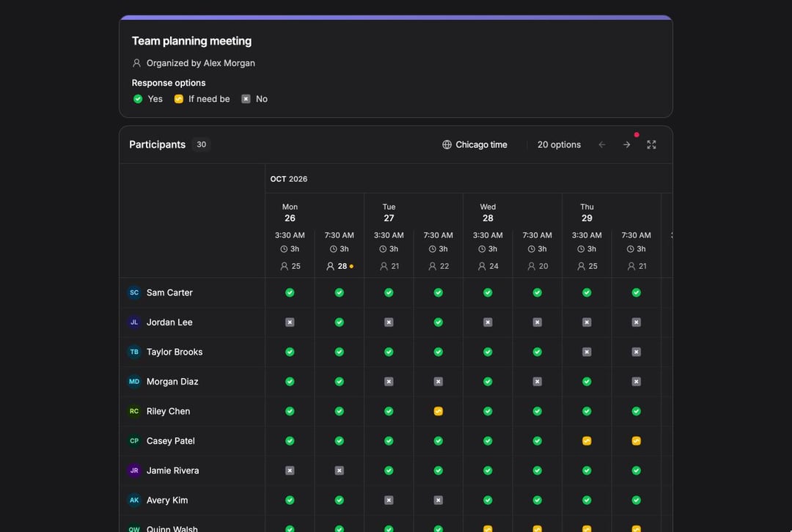This screenshot has height=532, width=792.
Task: Click the gray No response legend icon
Action: coord(246,99)
